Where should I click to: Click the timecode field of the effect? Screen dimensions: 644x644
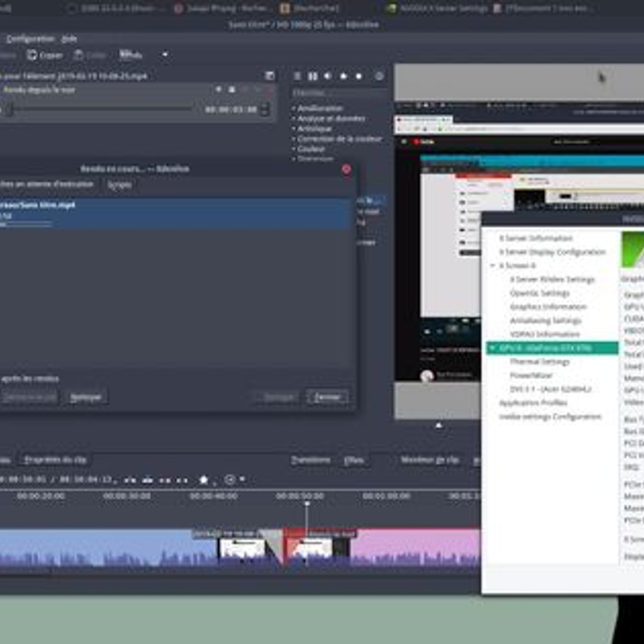click(x=231, y=110)
